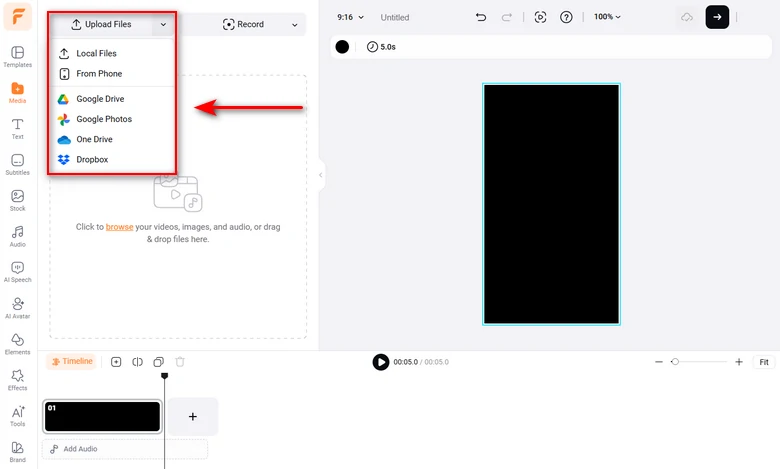Open the Text sidebar panel
Viewport: 780px width, 469px height.
pos(17,128)
